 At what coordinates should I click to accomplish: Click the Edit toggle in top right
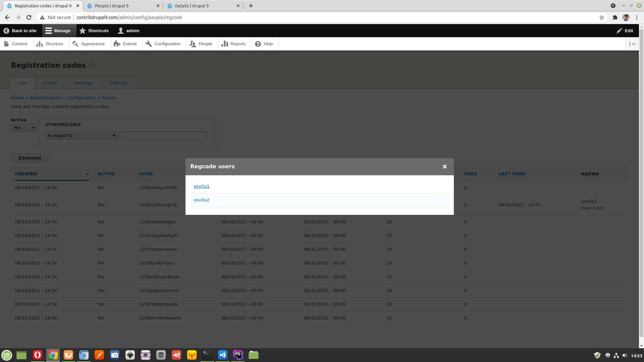pos(624,31)
